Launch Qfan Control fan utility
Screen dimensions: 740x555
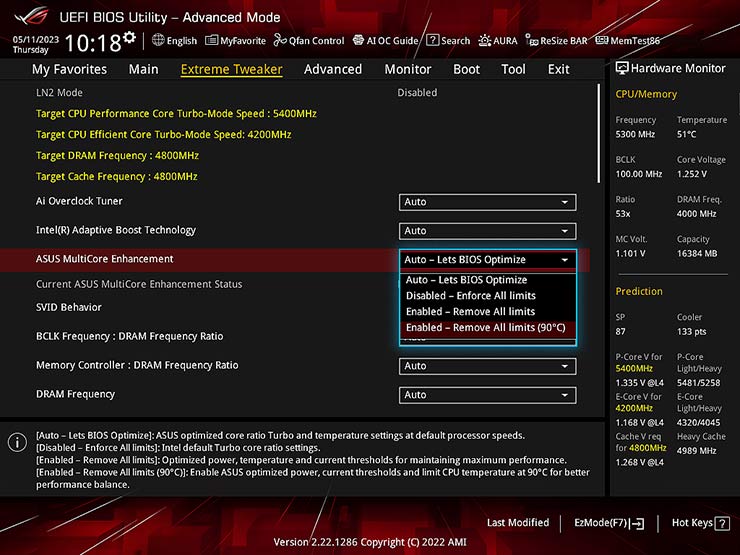tap(308, 41)
